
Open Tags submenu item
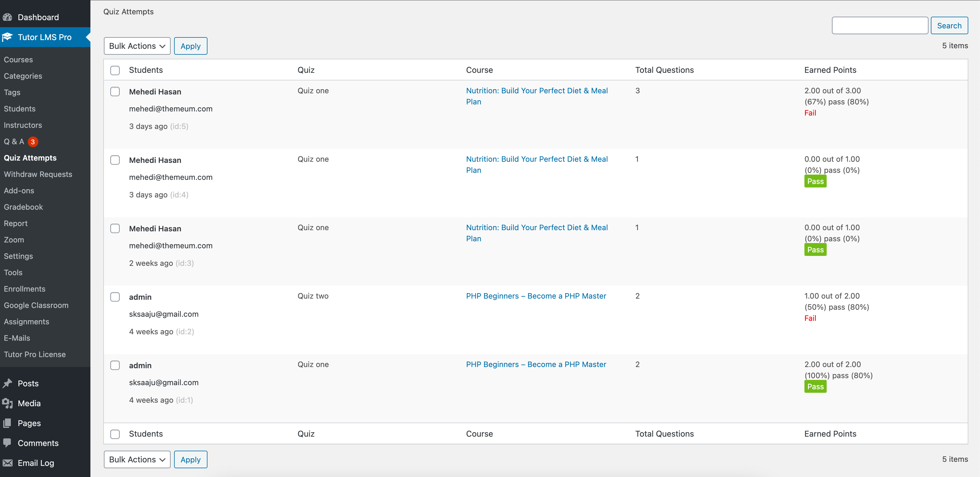pos(12,92)
